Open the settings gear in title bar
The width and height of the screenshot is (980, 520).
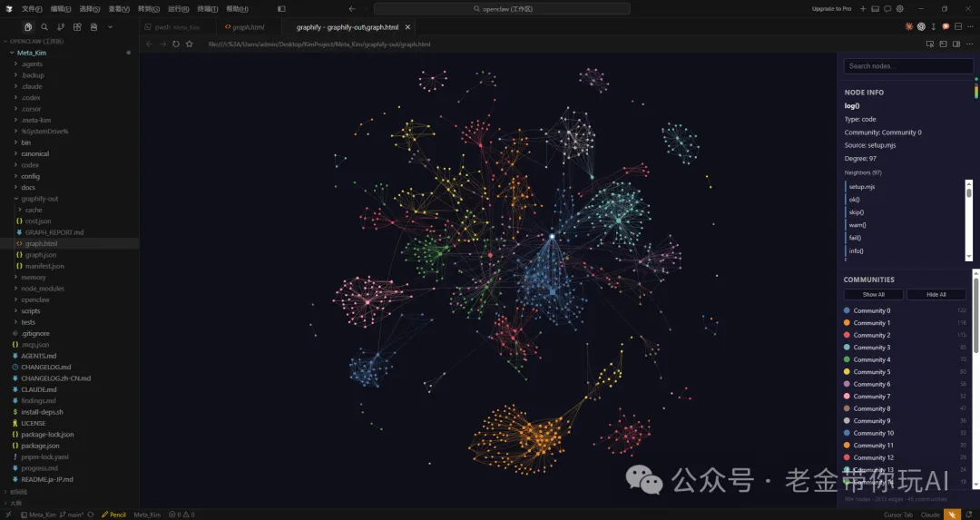point(899,8)
